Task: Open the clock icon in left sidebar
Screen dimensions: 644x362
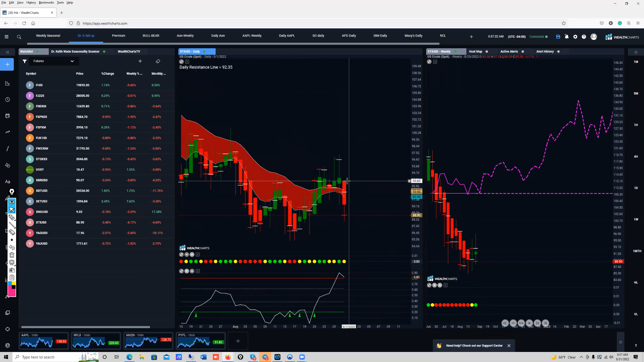Action: [x=7, y=100]
